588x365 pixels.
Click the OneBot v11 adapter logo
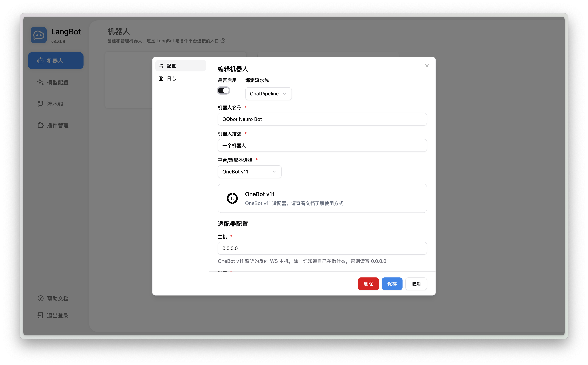(x=232, y=198)
